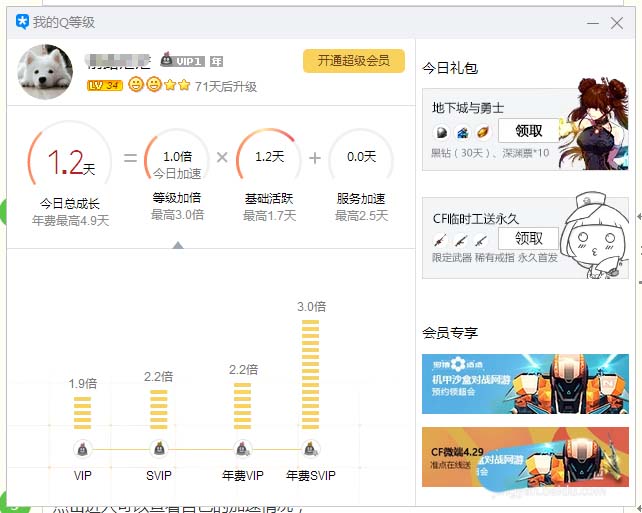Click the SVIP label below chart

tap(159, 475)
